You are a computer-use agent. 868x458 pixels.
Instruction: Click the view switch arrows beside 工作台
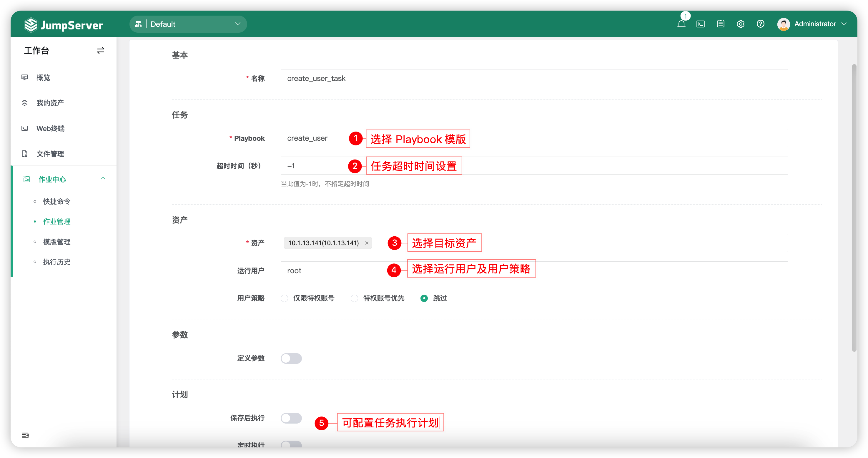[x=100, y=51]
